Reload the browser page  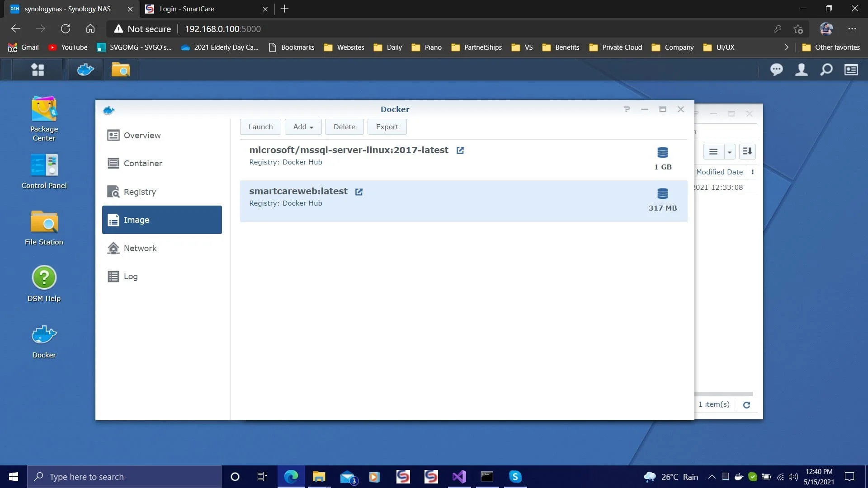[x=66, y=29]
